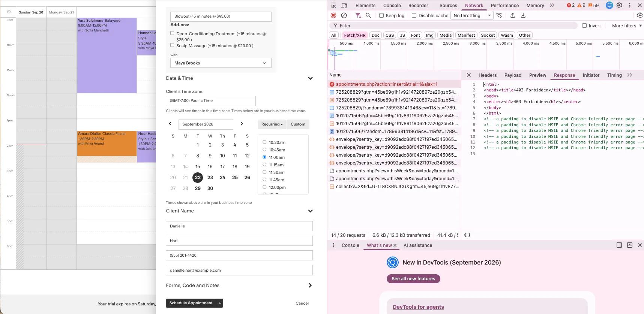Open the network conditions wifi icon
The height and width of the screenshot is (314, 644).
(x=499, y=15)
